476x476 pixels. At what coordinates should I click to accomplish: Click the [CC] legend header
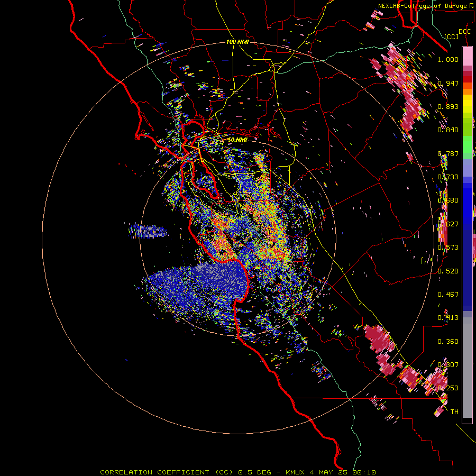point(452,36)
